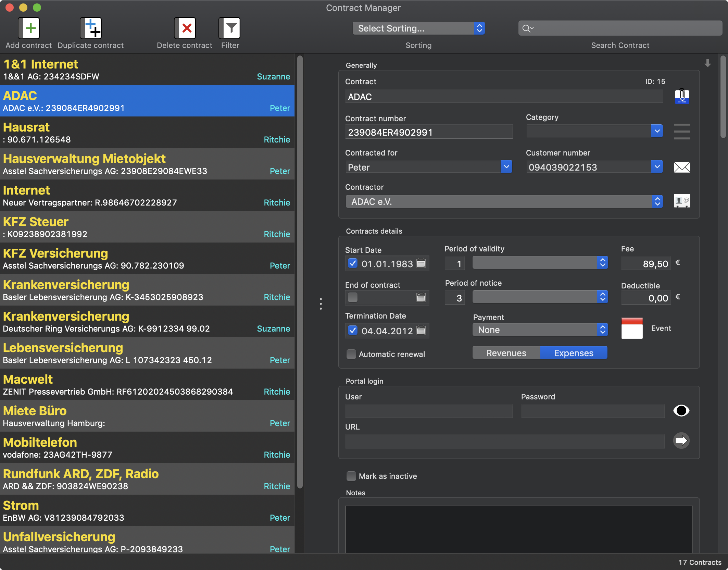The height and width of the screenshot is (570, 728).
Task: Uncheck the Start Date checkbox
Action: [352, 263]
